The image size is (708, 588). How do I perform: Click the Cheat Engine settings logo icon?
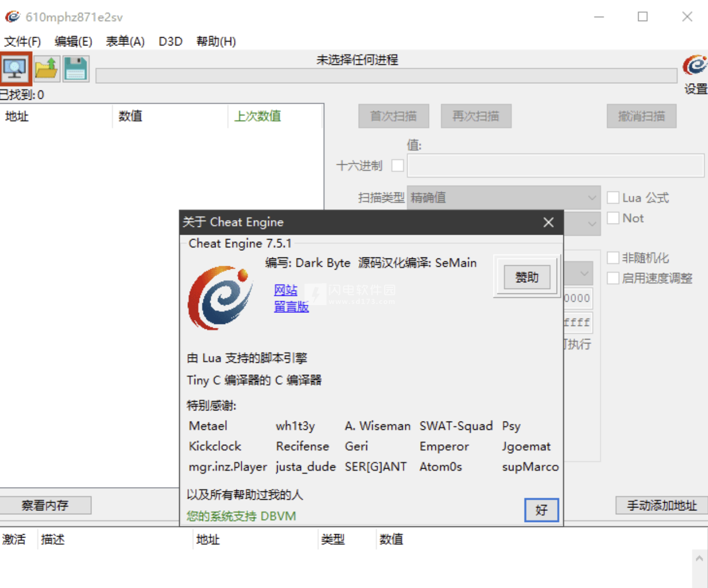tap(695, 65)
